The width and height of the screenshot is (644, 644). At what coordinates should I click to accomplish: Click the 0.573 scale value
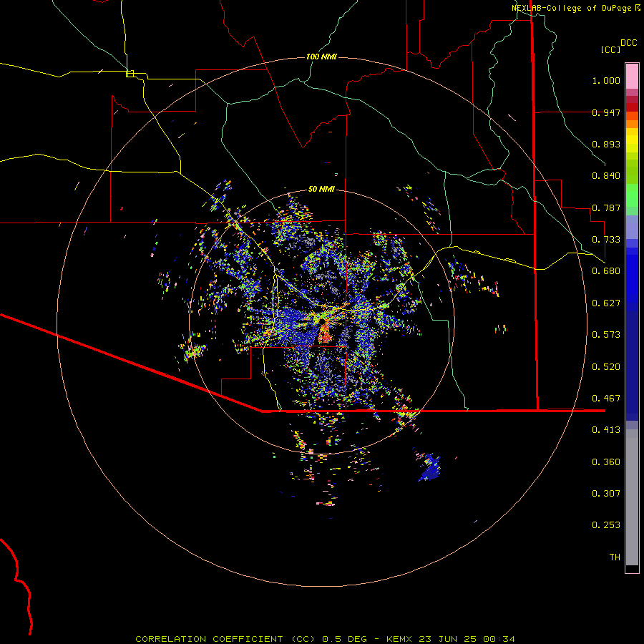point(606,335)
